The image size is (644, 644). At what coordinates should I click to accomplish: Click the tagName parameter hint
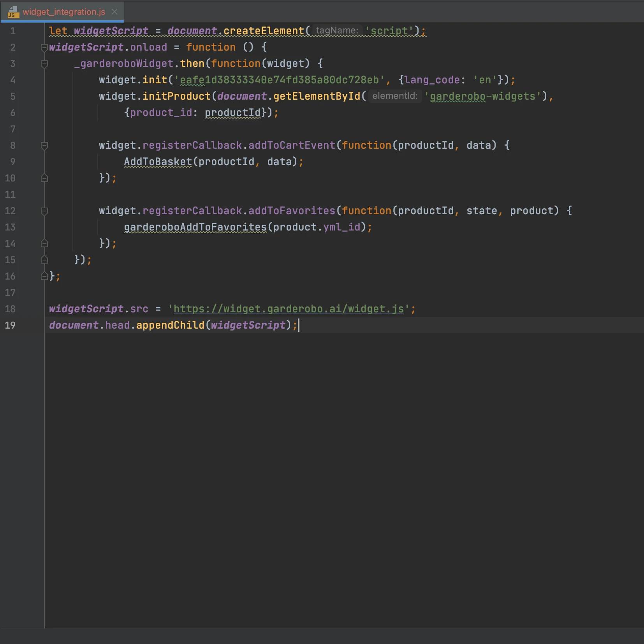coord(337,30)
